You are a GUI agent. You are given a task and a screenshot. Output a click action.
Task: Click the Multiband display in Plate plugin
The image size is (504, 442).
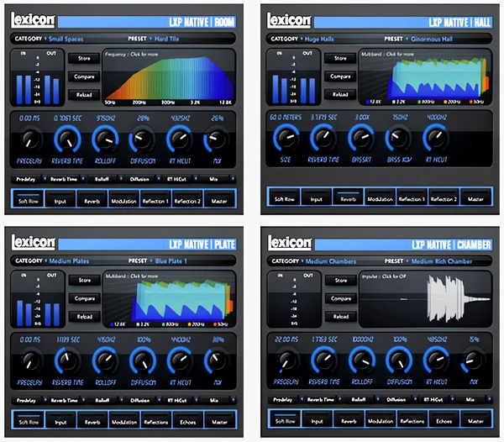point(170,299)
